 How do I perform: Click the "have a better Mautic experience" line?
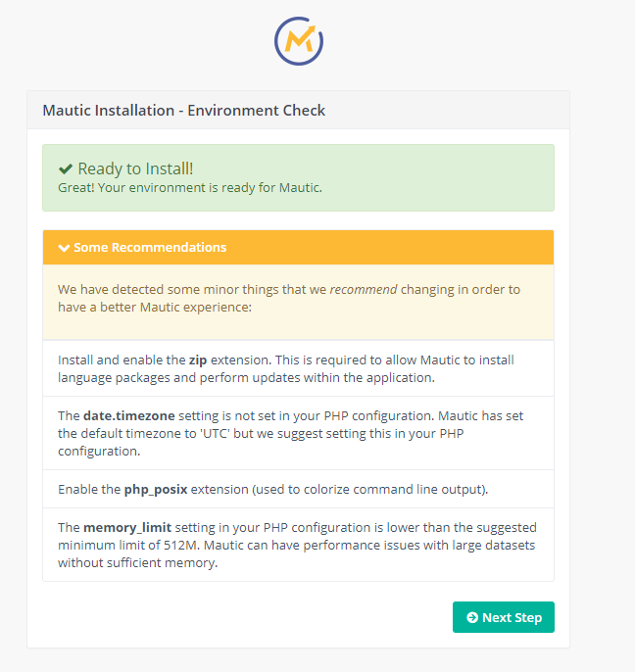pos(155,308)
